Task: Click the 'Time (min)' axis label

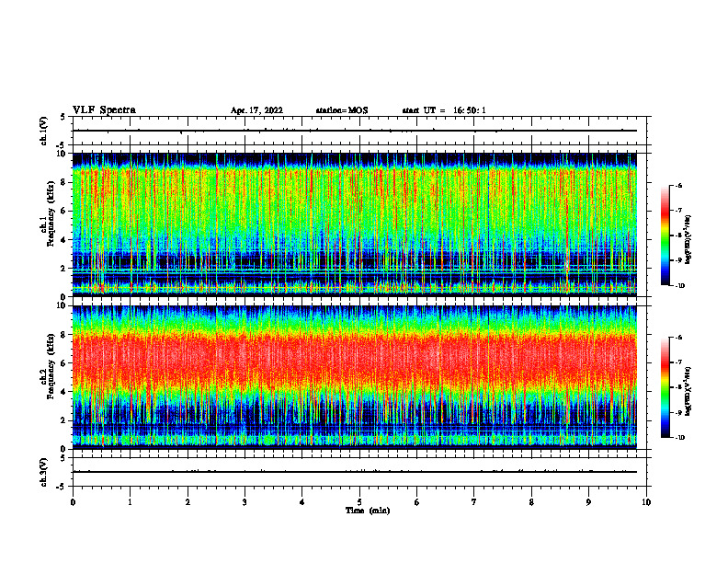Action: pyautogui.click(x=368, y=511)
